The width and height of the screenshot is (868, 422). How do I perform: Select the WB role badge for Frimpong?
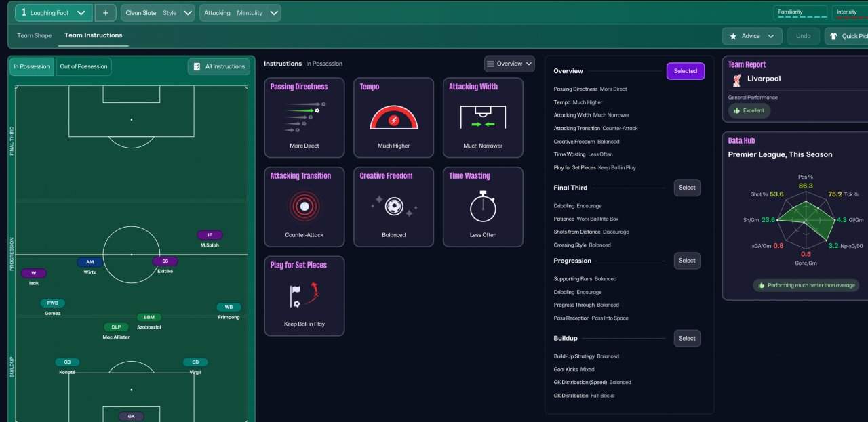click(229, 307)
